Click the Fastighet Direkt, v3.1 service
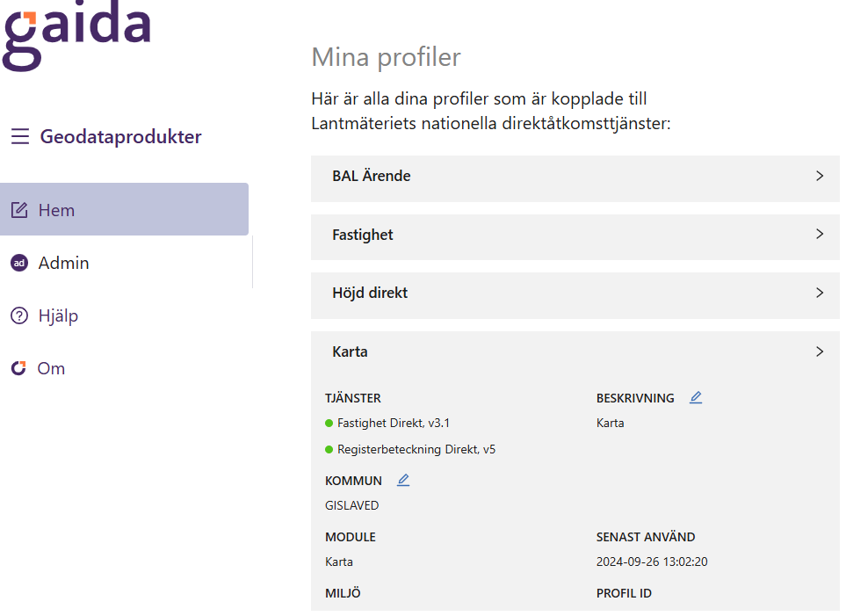Viewport: 846px width, 616px height. click(381, 423)
